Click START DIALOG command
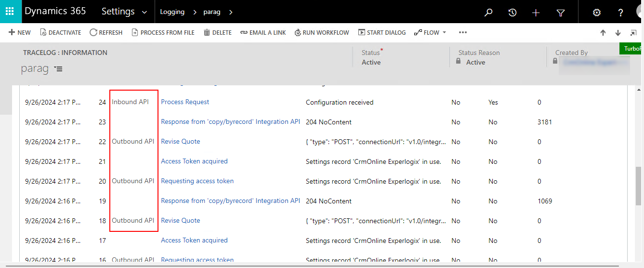 [x=382, y=32]
